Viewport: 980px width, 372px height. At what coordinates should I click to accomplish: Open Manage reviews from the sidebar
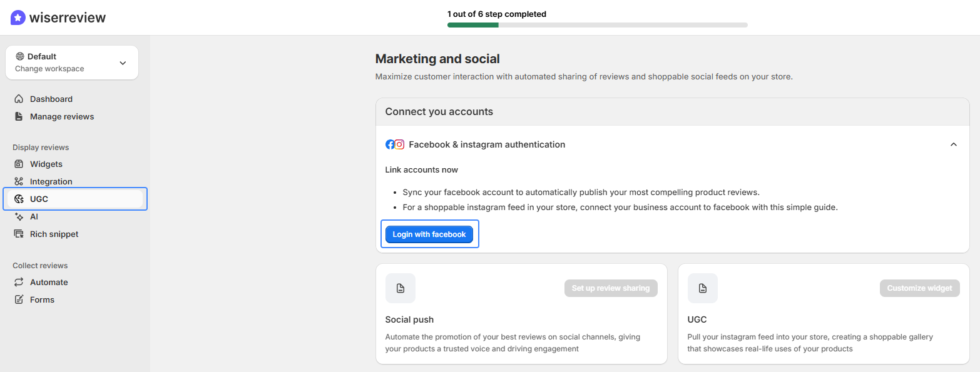(62, 116)
